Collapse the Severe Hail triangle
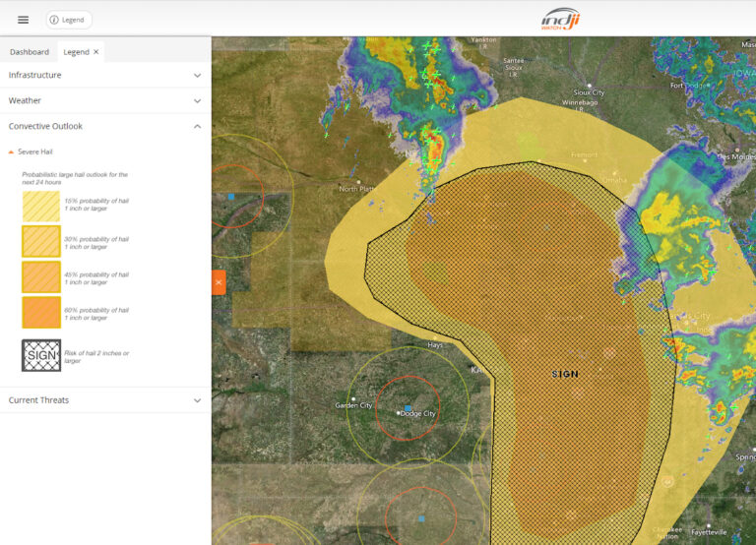This screenshot has height=545, width=756. point(11,152)
